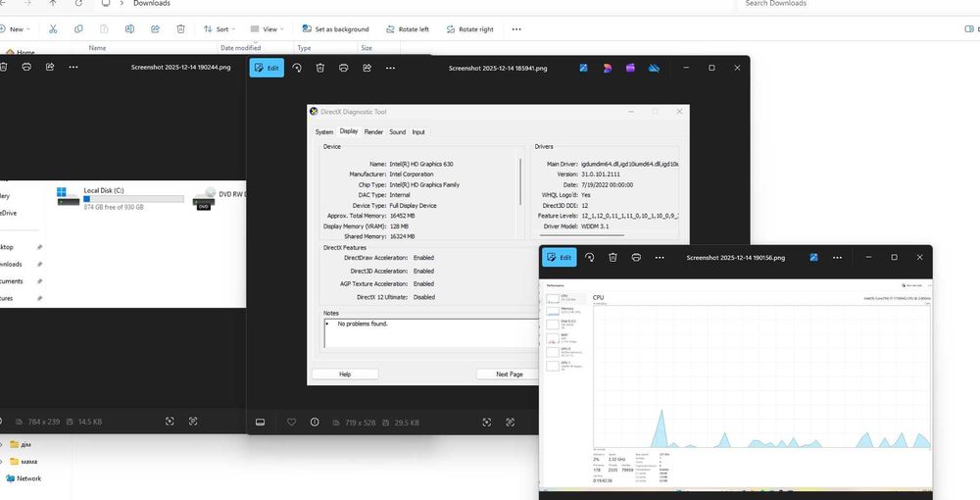Click circle-in-brackets icon in 190244.png window footer

point(170,422)
